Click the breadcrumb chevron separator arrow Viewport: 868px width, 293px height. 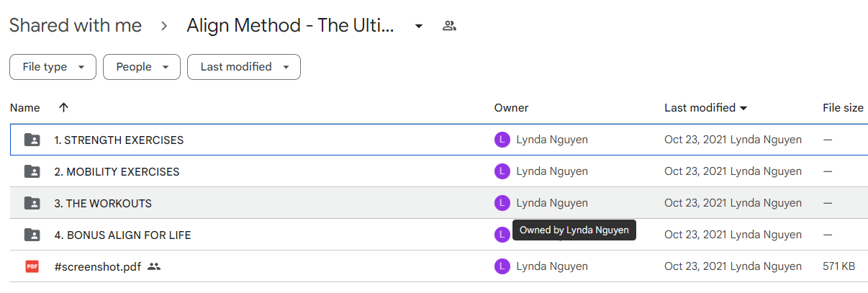(x=164, y=27)
